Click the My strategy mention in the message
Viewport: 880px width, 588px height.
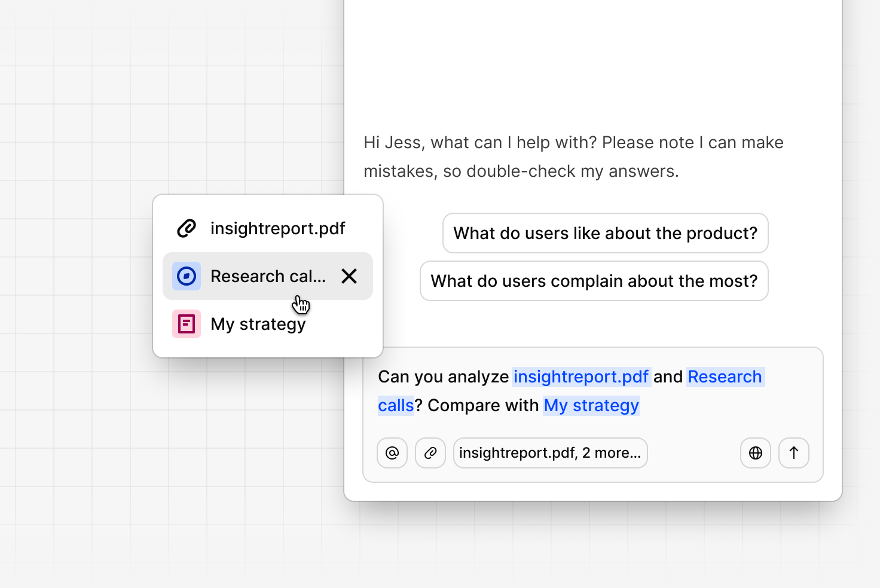pyautogui.click(x=591, y=405)
